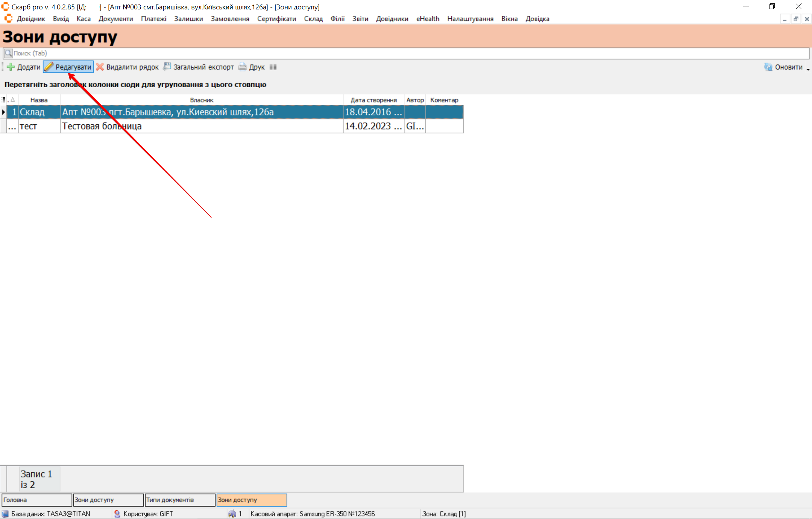This screenshot has width=812, height=519.
Task: Expand the Оновити dropdown arrow
Action: click(808, 69)
